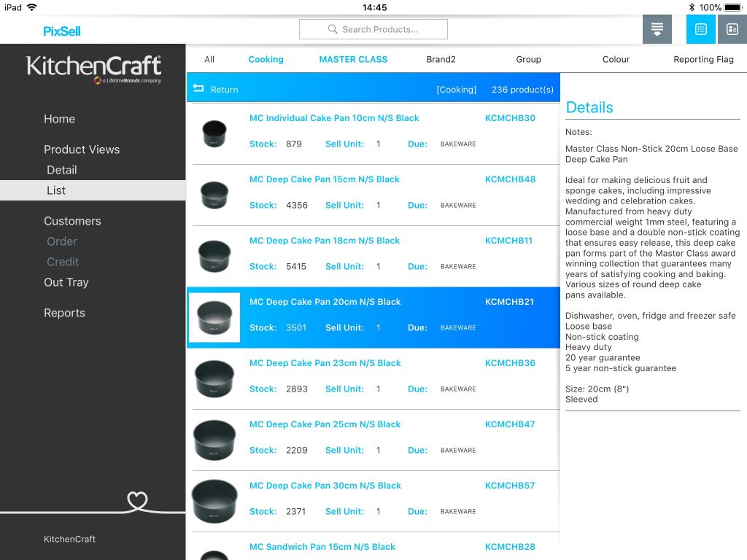Select the Reporting Flag filter tab
747x560 pixels.
tap(704, 59)
